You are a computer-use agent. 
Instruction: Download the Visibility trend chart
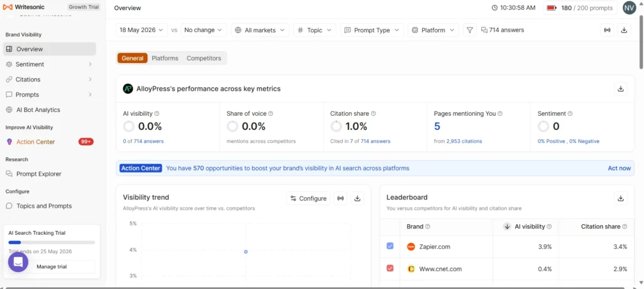[357, 198]
